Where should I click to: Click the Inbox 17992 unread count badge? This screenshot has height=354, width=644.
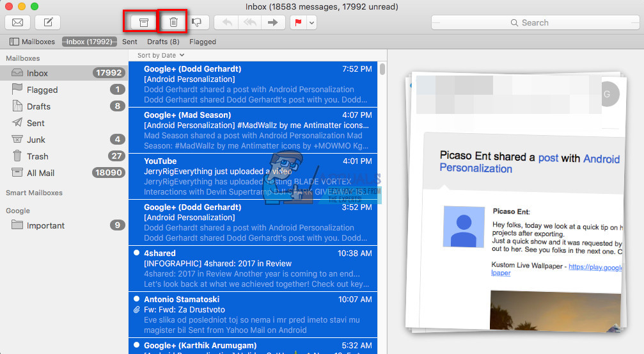point(109,73)
